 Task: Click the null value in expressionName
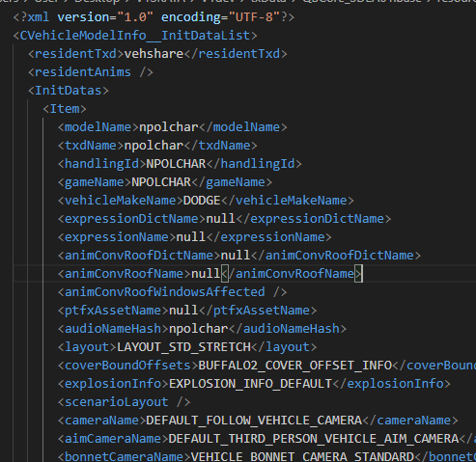pyautogui.click(x=191, y=237)
